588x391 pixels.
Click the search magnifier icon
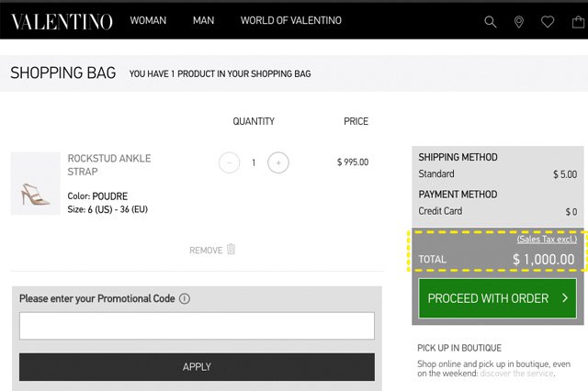[491, 21]
